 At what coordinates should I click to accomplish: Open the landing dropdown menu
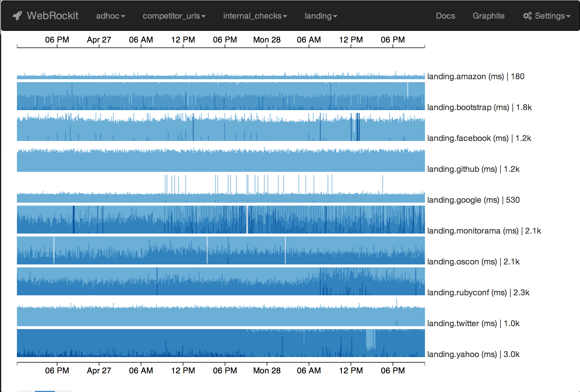[x=321, y=16]
